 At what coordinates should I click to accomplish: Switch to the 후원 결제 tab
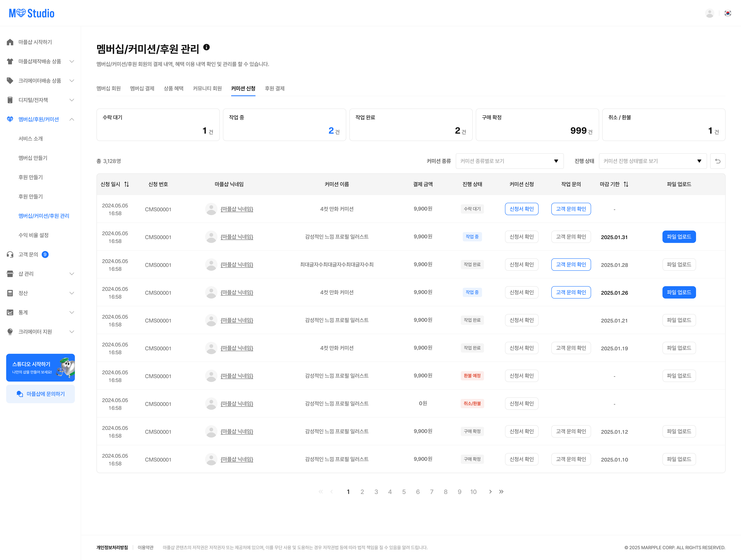(x=274, y=88)
